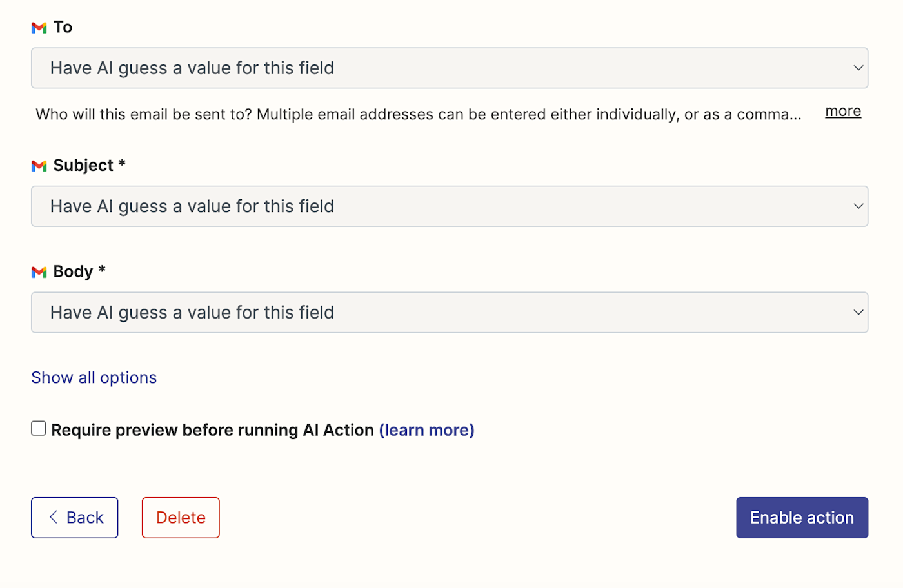Click the Gmail icon beside Body label
903x588 pixels.
point(39,272)
